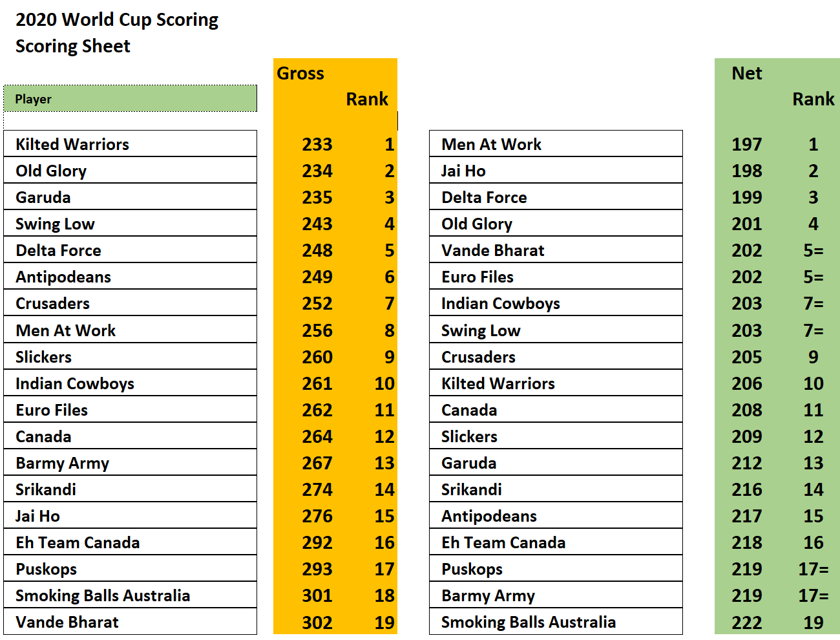Screen dimensions: 840x640
Task: Click the gross score 233
Action: tap(317, 144)
